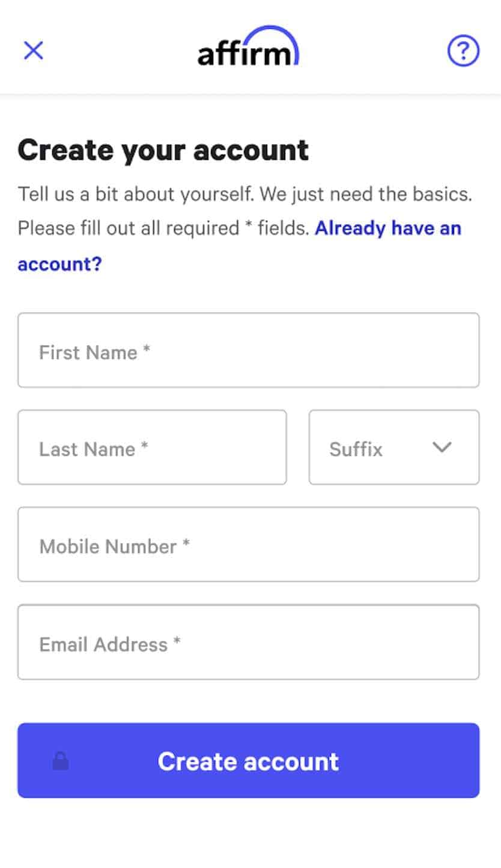This screenshot has height=868, width=501.
Task: Click the Suffix placeholder text
Action: point(356,449)
